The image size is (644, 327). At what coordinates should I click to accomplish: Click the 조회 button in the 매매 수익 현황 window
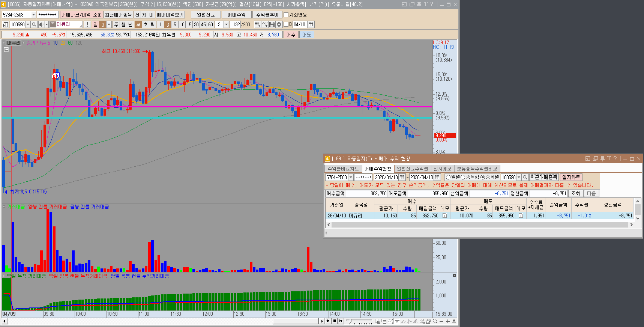pos(575,193)
